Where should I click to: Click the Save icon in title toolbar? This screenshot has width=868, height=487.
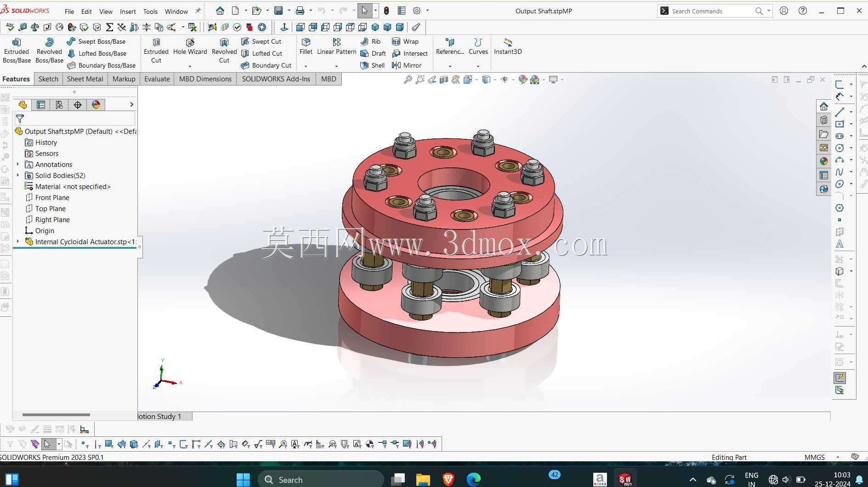(x=278, y=11)
